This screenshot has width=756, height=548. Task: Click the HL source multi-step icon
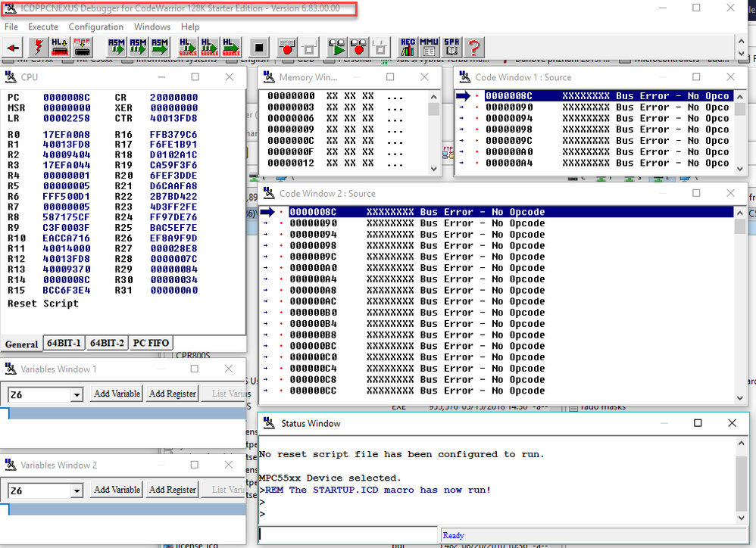(210, 48)
